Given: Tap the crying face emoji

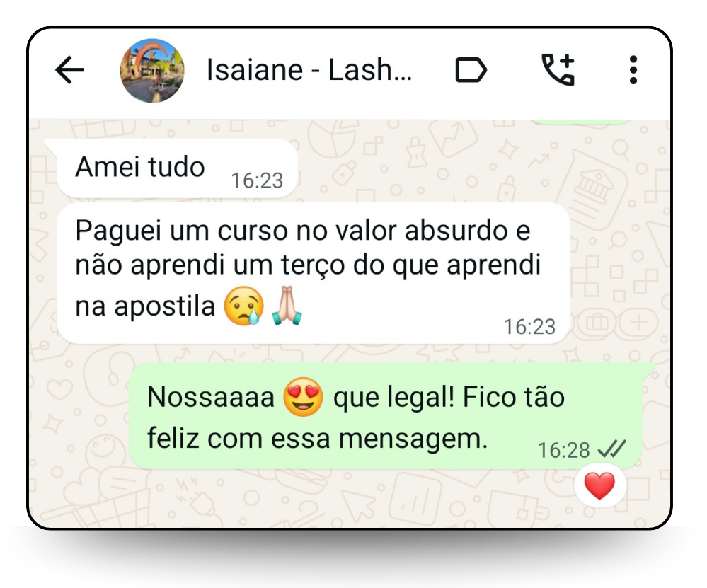Looking at the screenshot, I should pos(244,306).
